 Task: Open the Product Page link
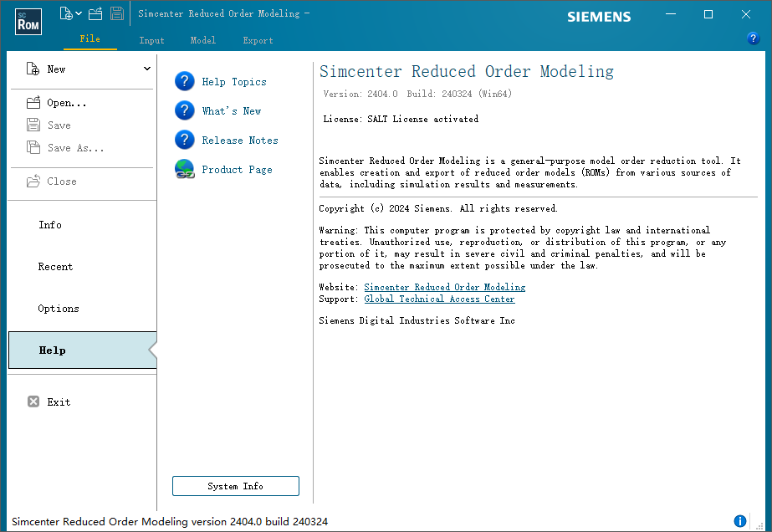click(x=238, y=170)
